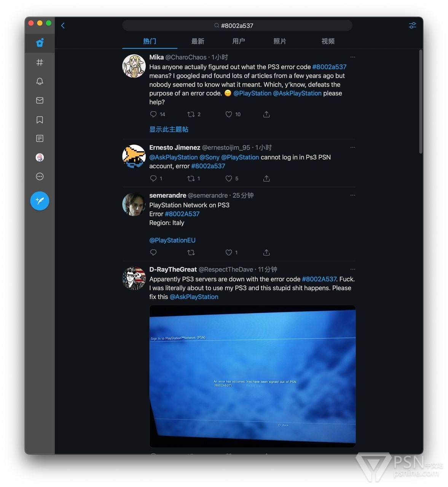
Task: Open semerandre's profile avatar
Action: click(x=134, y=204)
